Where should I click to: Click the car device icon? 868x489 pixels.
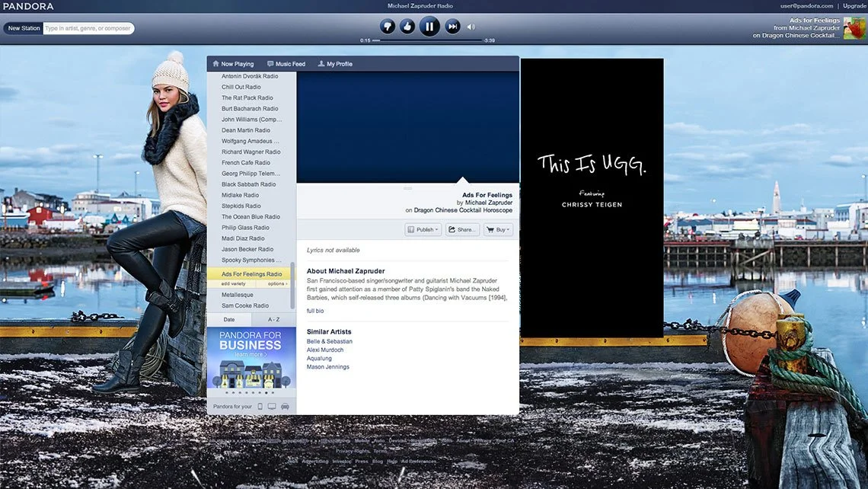tap(285, 407)
